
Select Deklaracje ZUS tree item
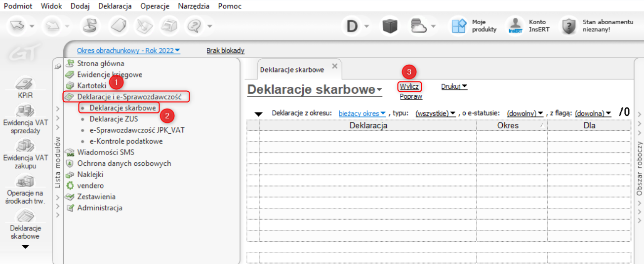click(114, 119)
